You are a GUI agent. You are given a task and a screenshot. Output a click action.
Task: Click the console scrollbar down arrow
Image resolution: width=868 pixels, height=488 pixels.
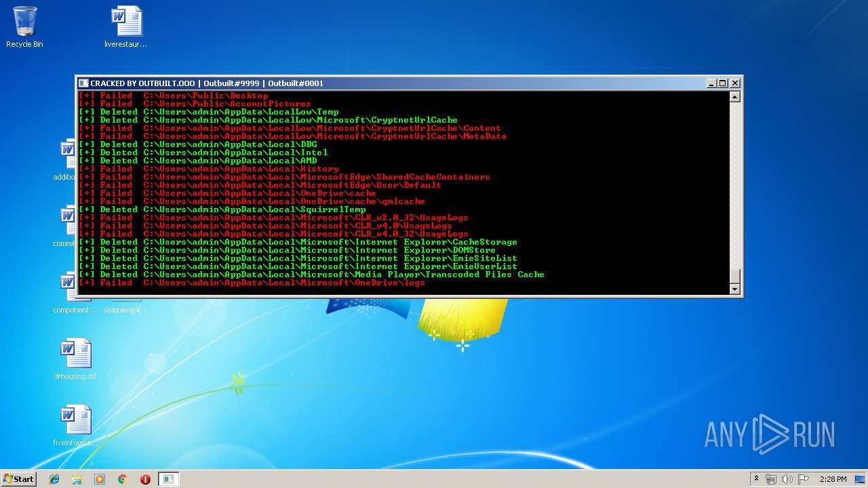pyautogui.click(x=734, y=289)
